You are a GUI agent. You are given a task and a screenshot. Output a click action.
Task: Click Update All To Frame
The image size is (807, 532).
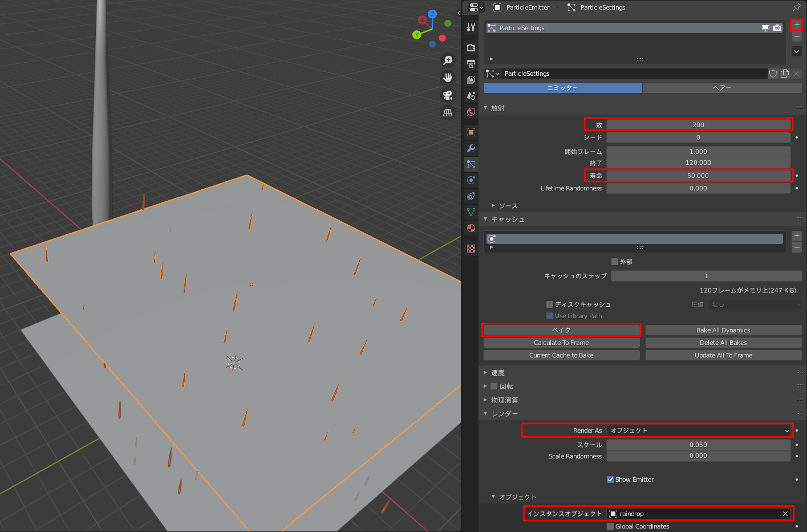point(723,355)
